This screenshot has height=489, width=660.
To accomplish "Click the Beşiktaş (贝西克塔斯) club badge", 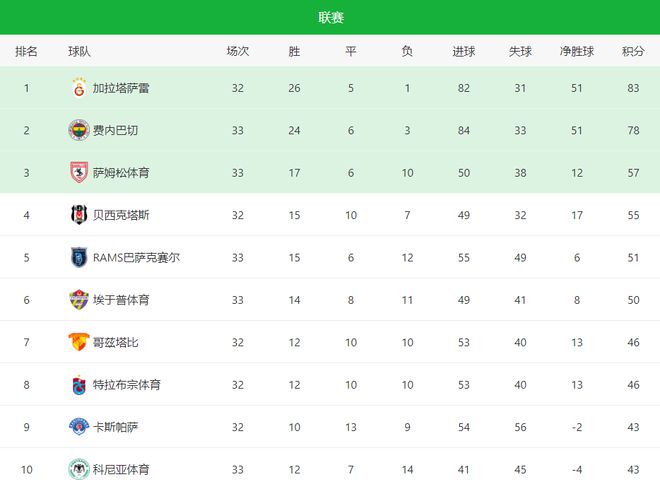I will point(78,215).
